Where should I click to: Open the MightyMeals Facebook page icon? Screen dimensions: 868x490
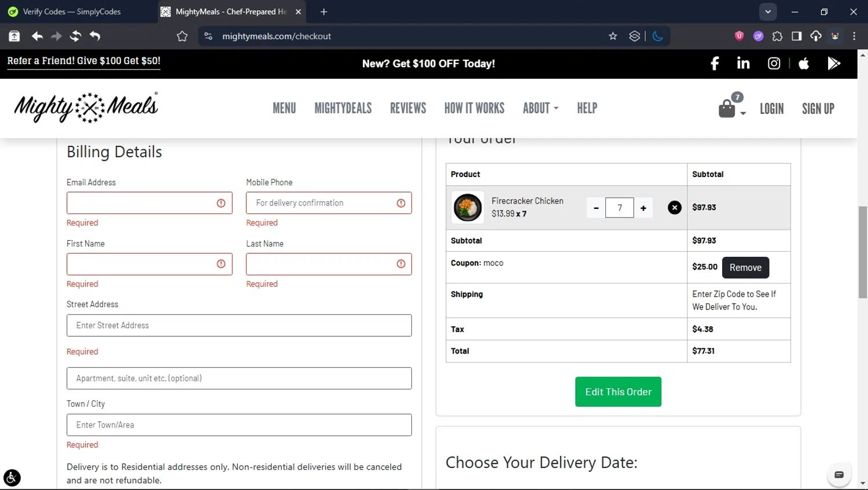coord(715,64)
